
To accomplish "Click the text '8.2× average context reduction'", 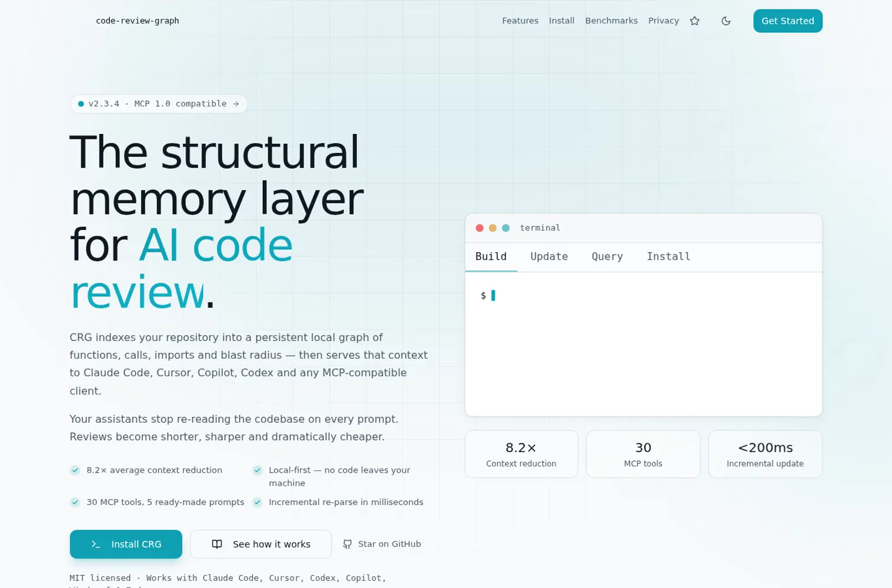I will (x=154, y=470).
